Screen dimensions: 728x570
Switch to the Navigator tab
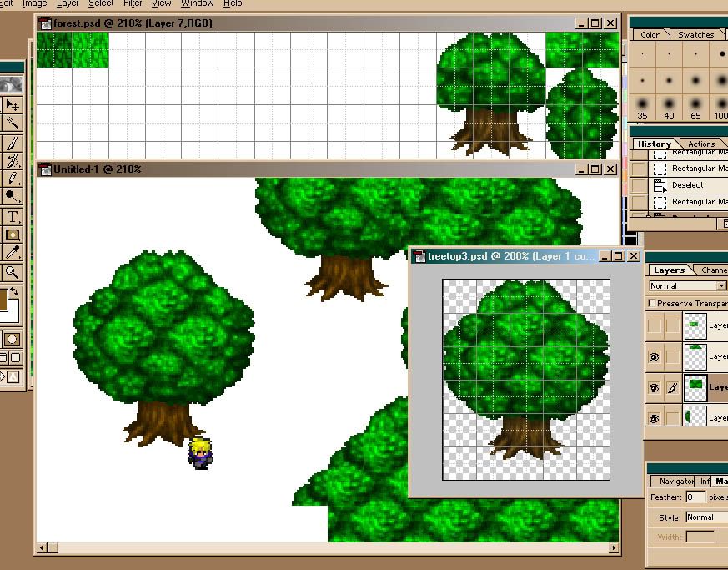[x=676, y=482]
